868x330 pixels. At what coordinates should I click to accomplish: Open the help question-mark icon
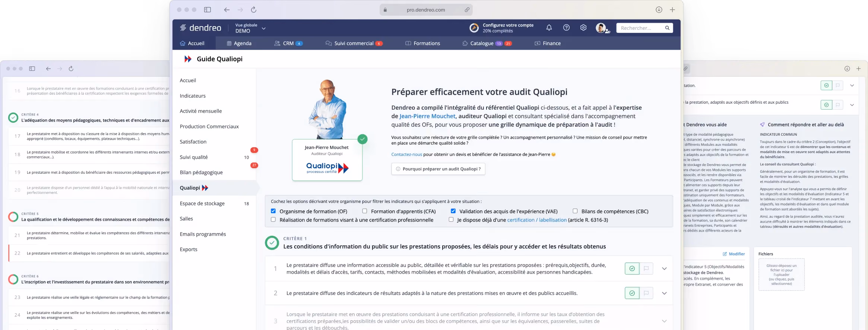[566, 28]
